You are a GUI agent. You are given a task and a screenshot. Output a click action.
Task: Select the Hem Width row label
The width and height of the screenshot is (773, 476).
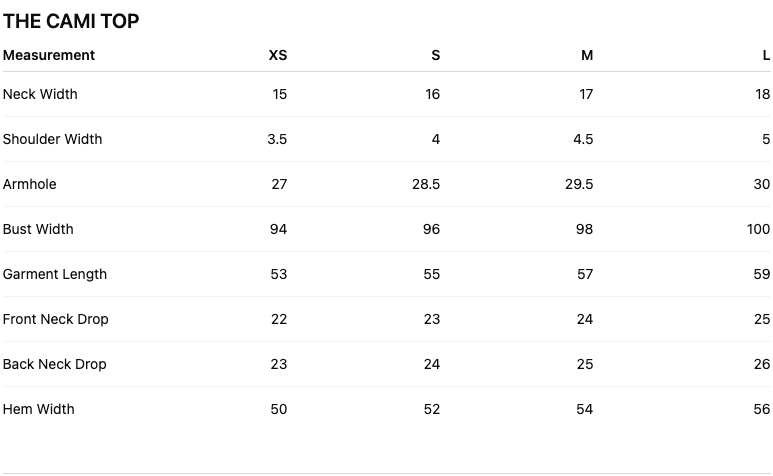pos(38,409)
